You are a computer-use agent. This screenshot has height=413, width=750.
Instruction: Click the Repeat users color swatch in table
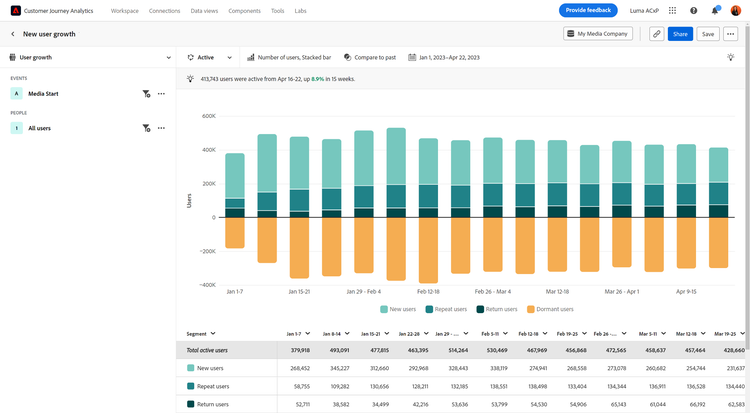coord(191,386)
